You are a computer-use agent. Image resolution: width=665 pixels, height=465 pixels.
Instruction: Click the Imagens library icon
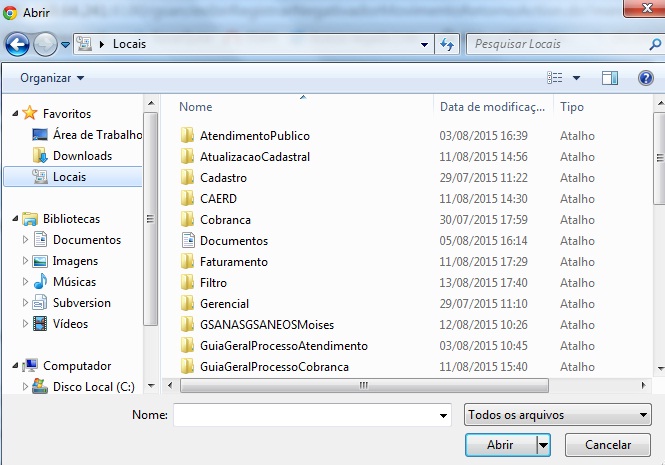click(40, 261)
